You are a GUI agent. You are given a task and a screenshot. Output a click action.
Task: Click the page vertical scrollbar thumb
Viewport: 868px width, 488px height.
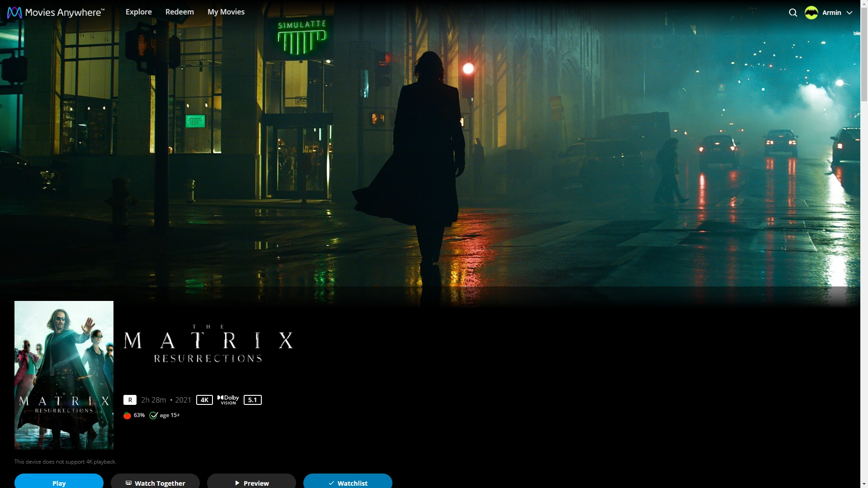pyautogui.click(x=864, y=54)
